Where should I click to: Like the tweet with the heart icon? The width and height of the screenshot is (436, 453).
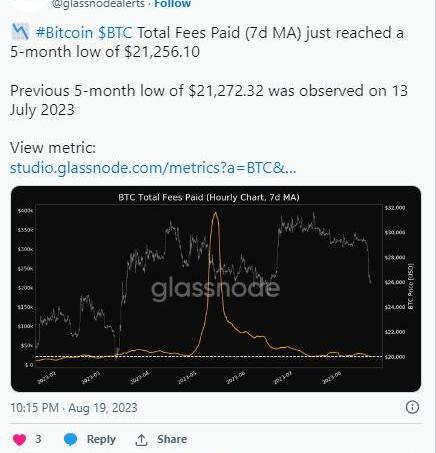click(x=19, y=439)
